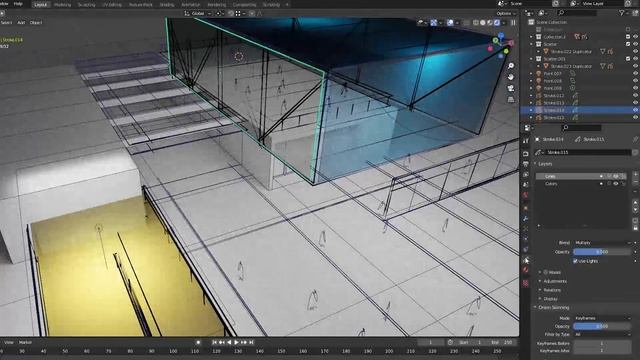
Task: Click the outliner filter funnel icon
Action: [x=622, y=13]
